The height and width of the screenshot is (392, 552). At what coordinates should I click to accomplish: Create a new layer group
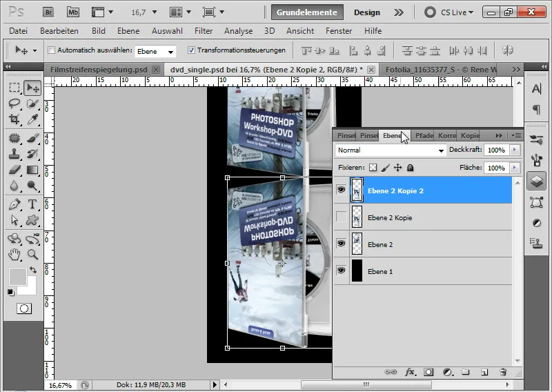click(x=466, y=372)
